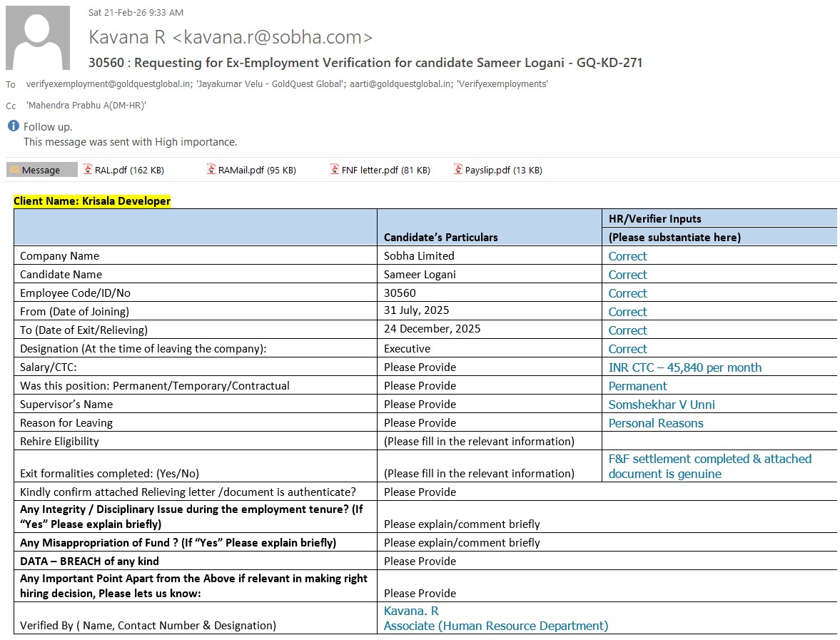Screen dimensions: 840x640
Task: Click the email subject line
Action: (365, 63)
